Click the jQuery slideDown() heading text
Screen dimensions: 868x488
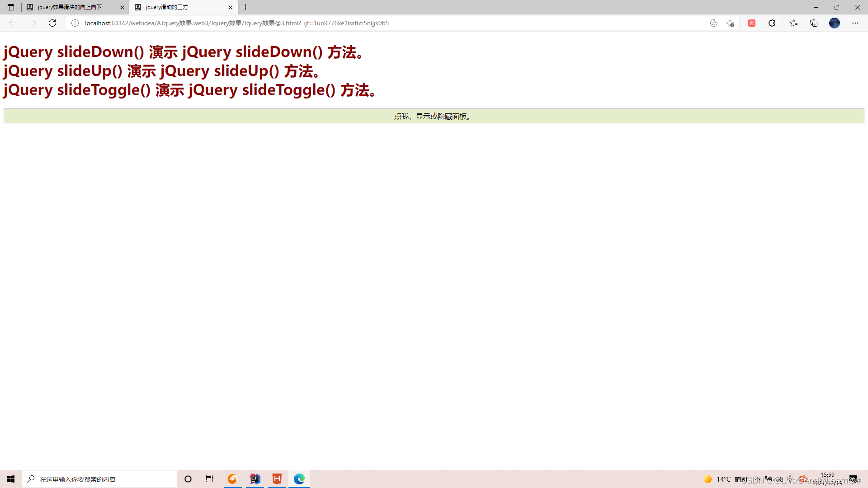pyautogui.click(x=183, y=52)
